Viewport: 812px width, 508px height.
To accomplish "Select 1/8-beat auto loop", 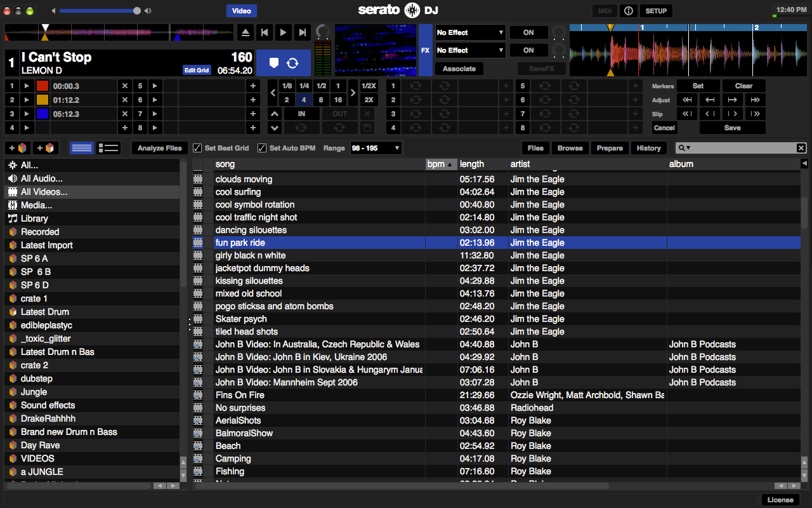I will pos(287,86).
